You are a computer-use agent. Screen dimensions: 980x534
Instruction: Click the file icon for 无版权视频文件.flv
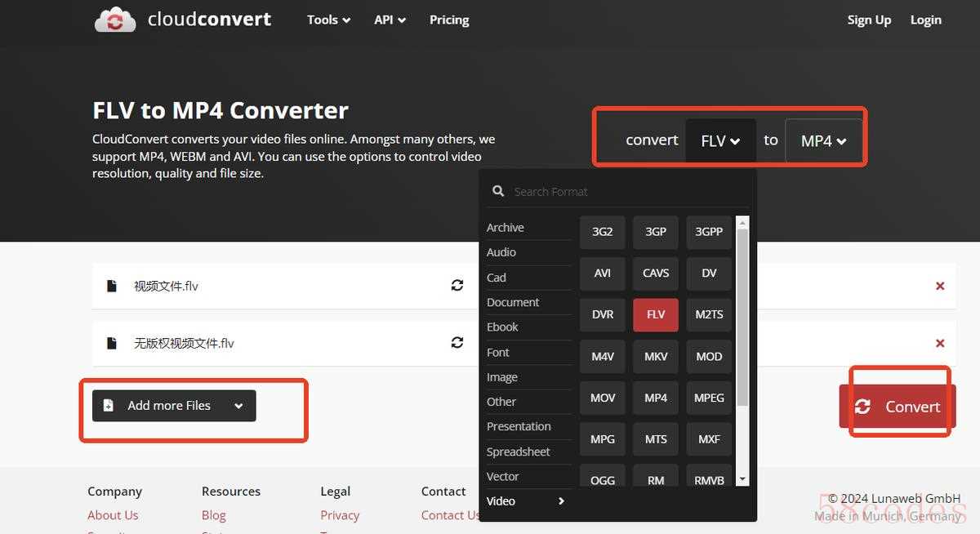click(x=112, y=343)
